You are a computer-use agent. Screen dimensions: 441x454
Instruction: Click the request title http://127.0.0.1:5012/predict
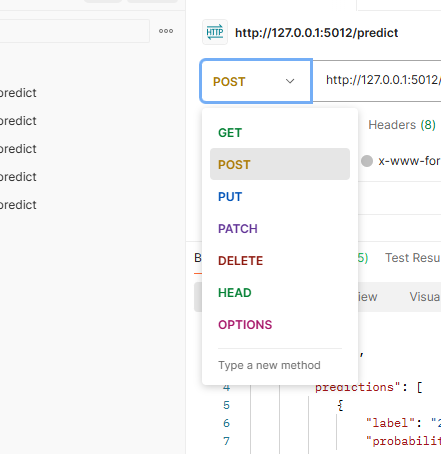(x=317, y=33)
